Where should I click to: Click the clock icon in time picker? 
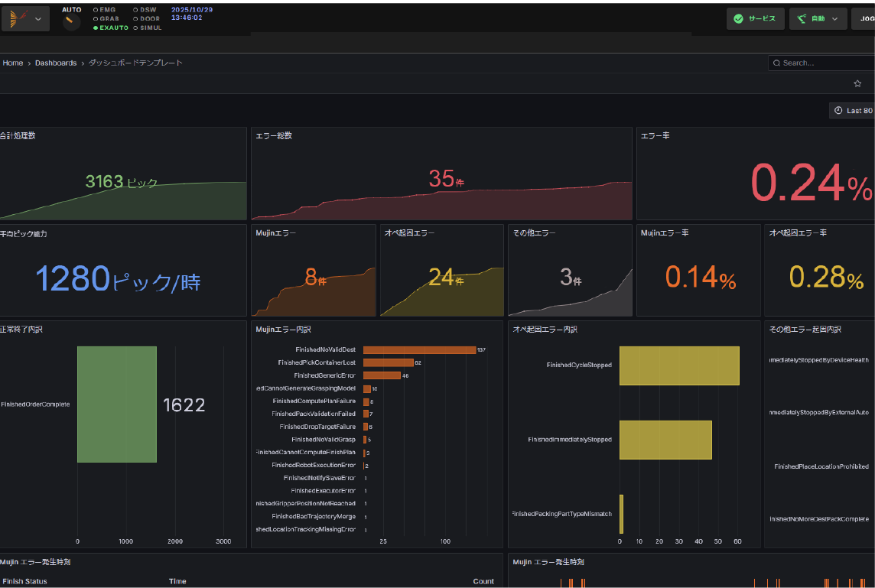click(839, 111)
